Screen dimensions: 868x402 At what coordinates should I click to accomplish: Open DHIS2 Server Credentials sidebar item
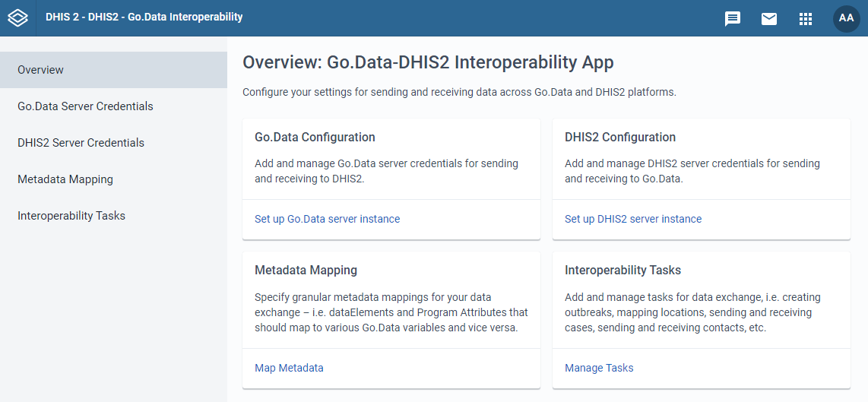click(x=113, y=143)
